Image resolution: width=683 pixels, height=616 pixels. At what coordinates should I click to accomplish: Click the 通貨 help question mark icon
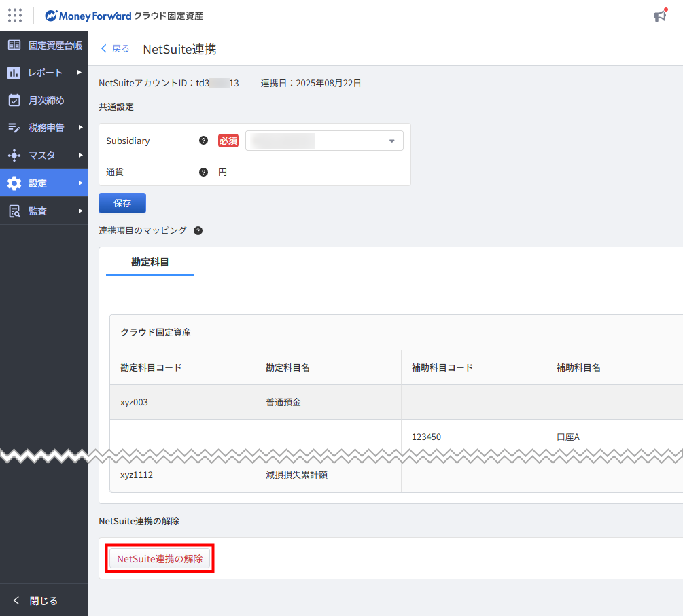pyautogui.click(x=203, y=173)
